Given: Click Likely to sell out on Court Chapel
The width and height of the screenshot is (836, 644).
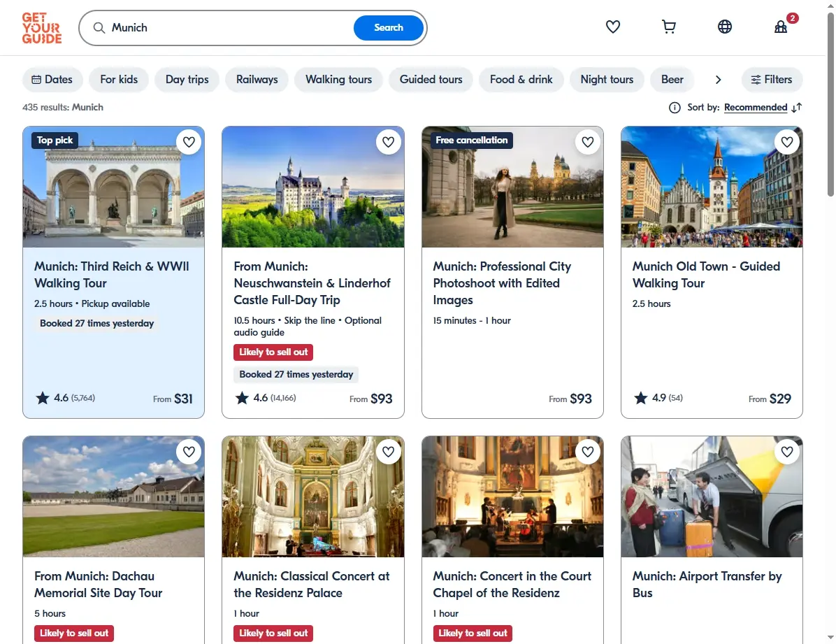Looking at the screenshot, I should [473, 634].
